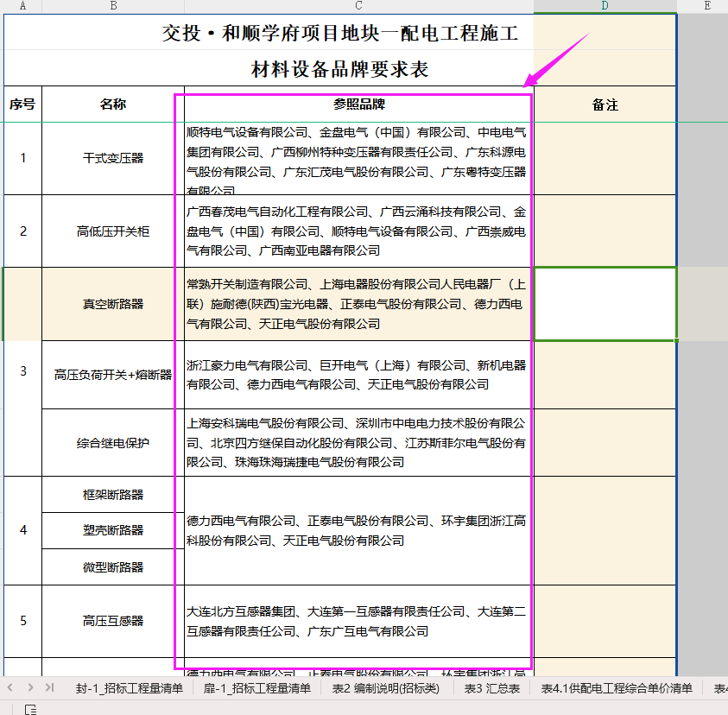This screenshot has height=715, width=728.
Task: Select the 高压互感器 cell
Action: click(113, 621)
